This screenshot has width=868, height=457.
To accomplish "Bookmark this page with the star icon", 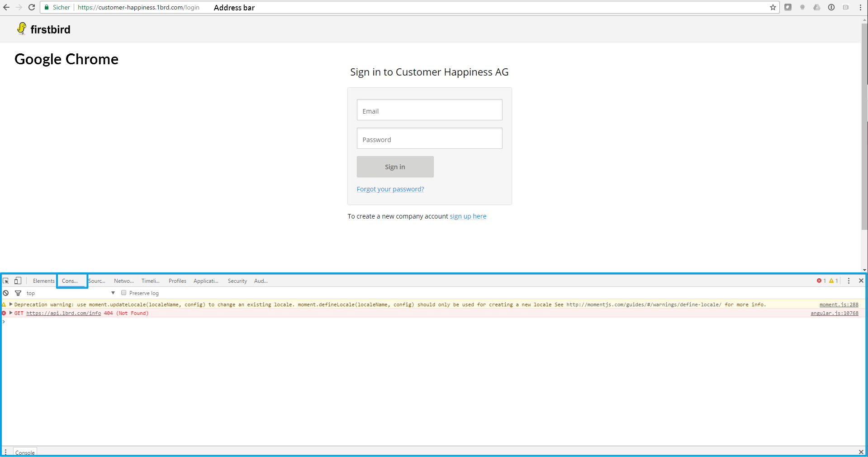I will [x=773, y=7].
